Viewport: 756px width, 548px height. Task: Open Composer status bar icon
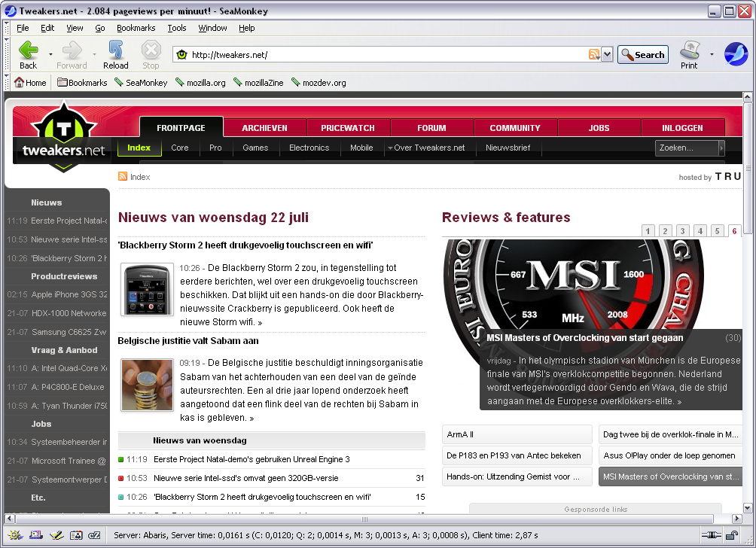[56, 534]
